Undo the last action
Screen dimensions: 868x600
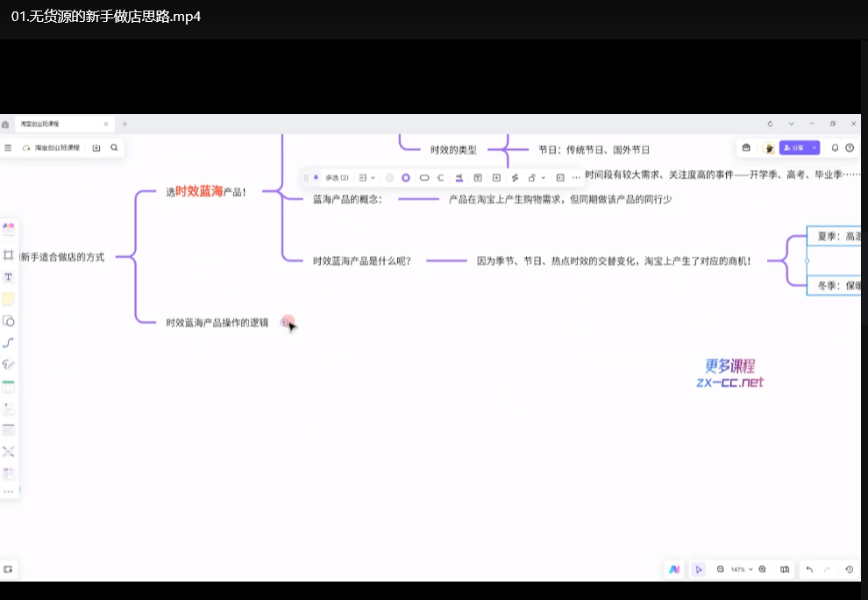click(x=809, y=569)
